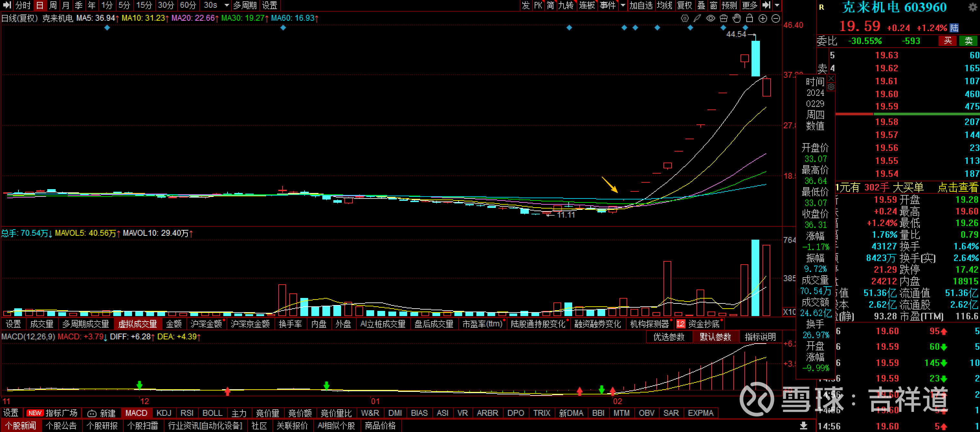The width and height of the screenshot is (980, 432).
Task: Click the chart settings gear icon
Action: pos(685,18)
